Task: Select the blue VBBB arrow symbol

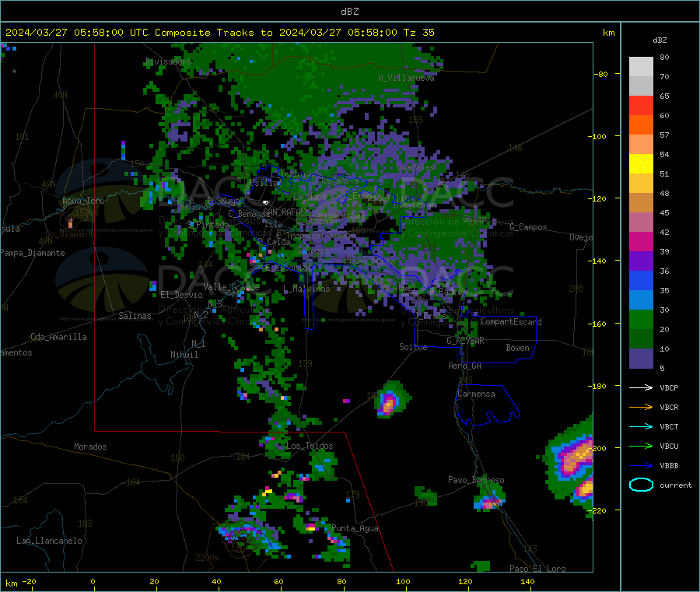Action: click(x=641, y=466)
